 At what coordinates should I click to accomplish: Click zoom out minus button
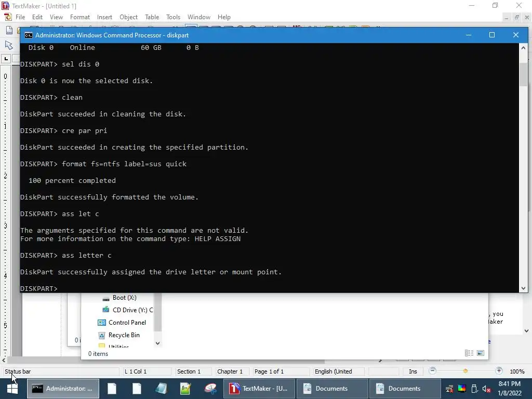(432, 371)
